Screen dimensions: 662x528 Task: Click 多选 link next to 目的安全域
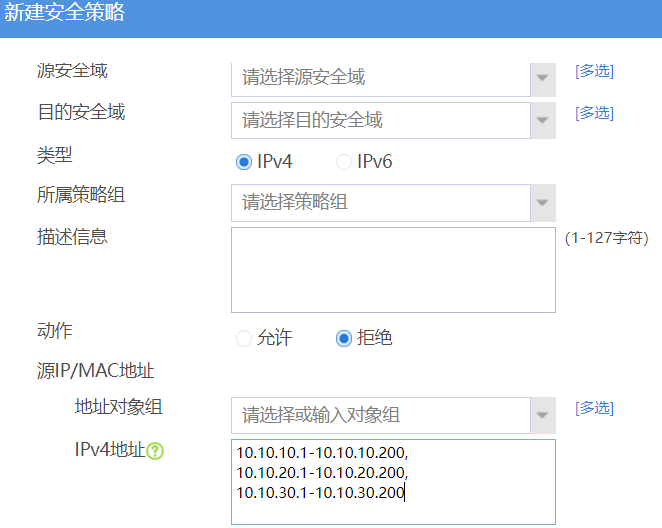pos(594,113)
